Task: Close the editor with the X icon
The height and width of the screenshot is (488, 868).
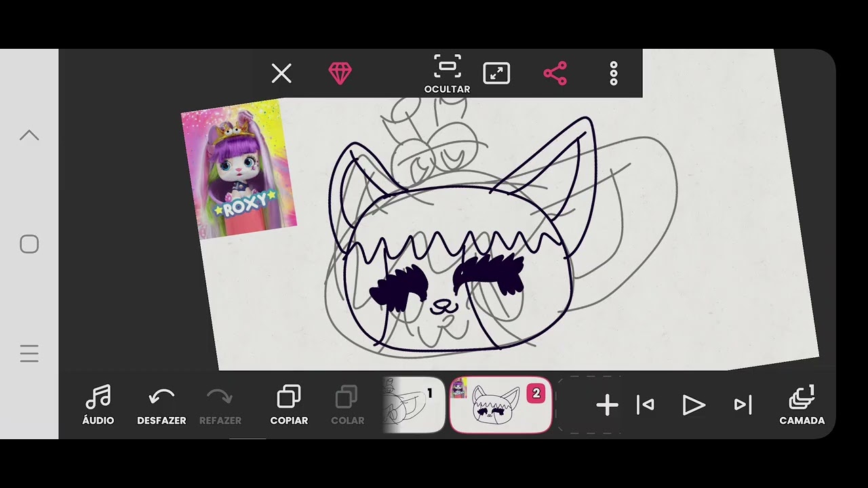Action: tap(281, 73)
